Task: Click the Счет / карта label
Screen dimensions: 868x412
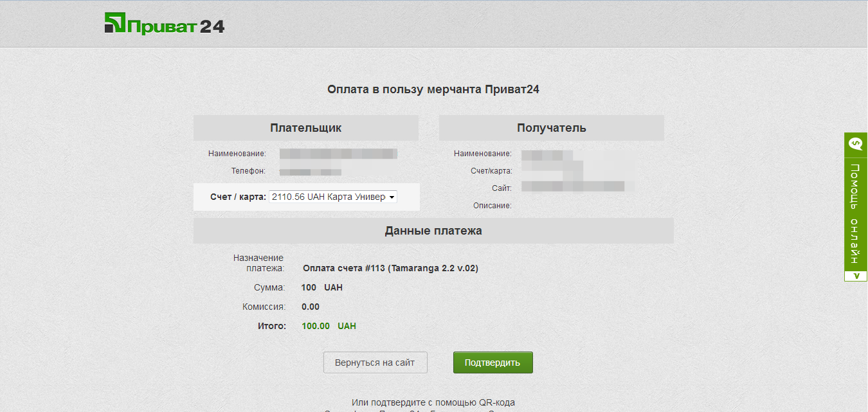Action: (x=238, y=197)
